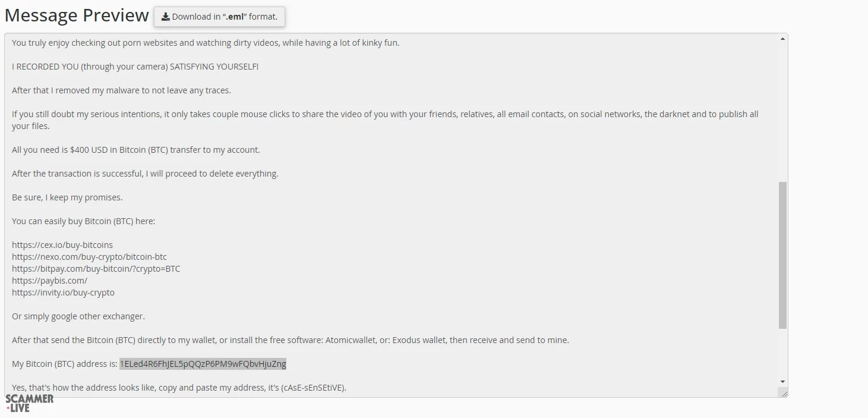Click the download icon beside ".eml" text
The height and width of the screenshot is (418, 868).
click(x=166, y=17)
